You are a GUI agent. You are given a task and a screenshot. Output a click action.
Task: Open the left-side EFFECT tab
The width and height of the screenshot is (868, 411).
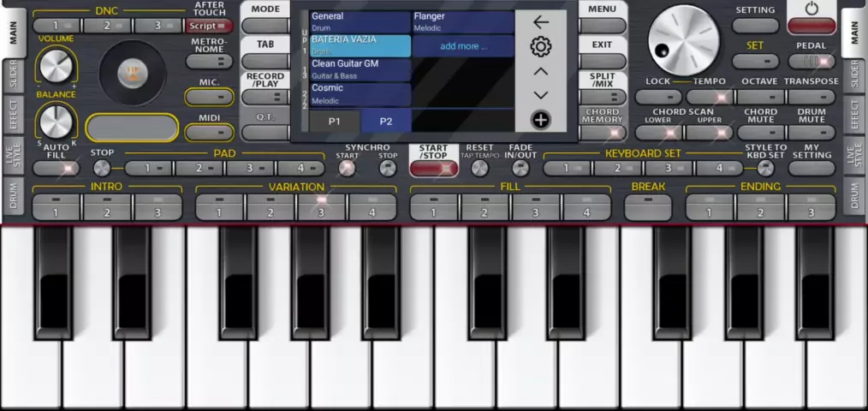pos(13,116)
